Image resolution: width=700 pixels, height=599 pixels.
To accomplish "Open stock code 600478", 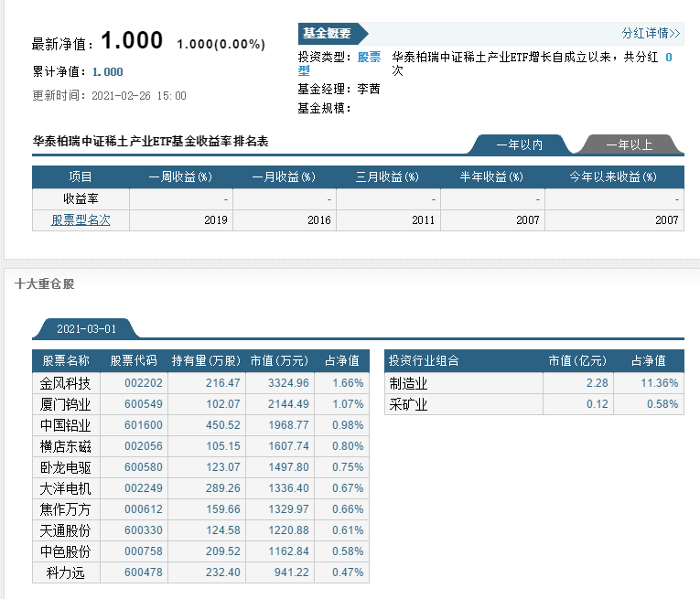I will pyautogui.click(x=144, y=572).
